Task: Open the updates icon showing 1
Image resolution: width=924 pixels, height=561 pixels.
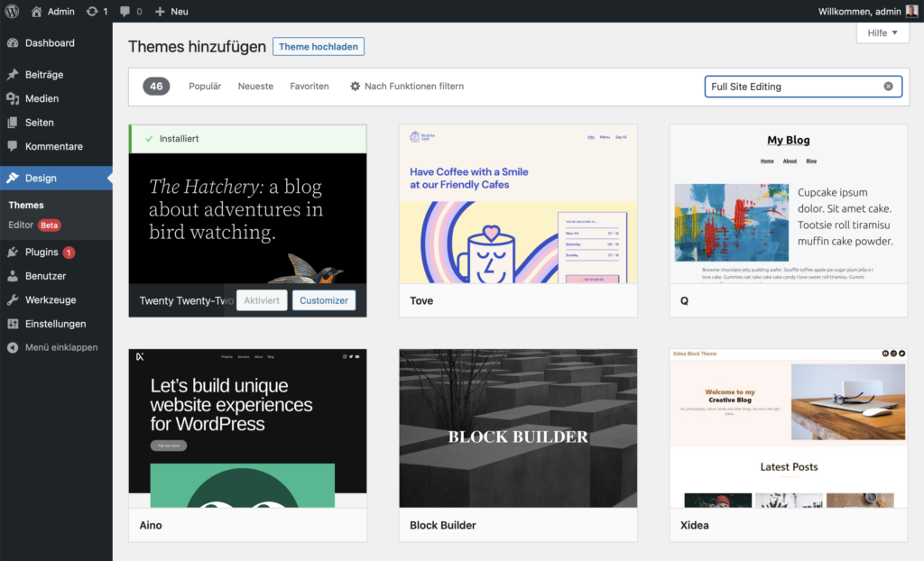Action: point(92,11)
